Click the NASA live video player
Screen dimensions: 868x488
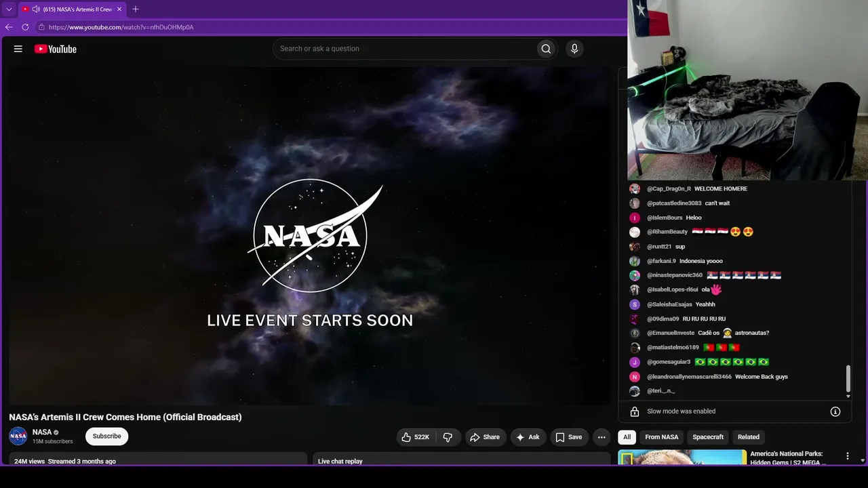(310, 236)
